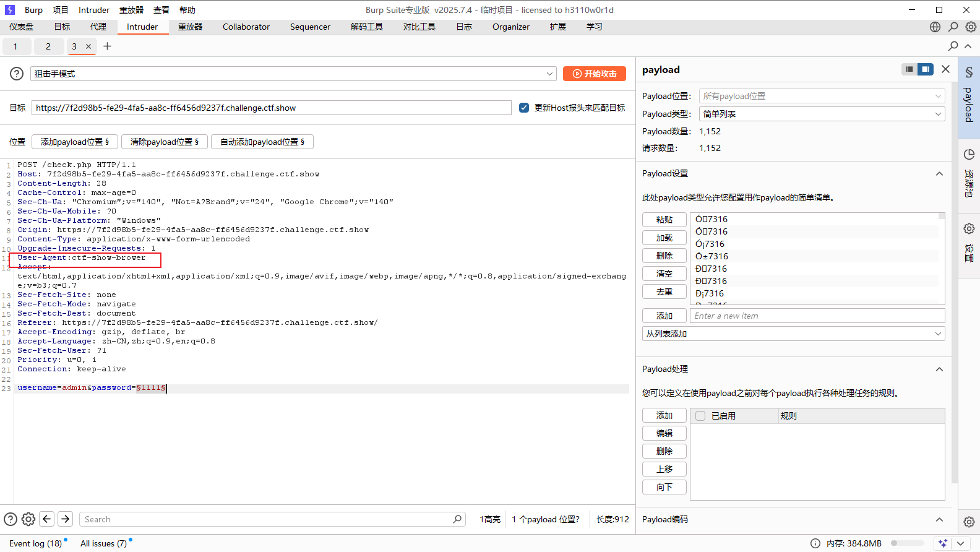Switch to the 代理 tab
This screenshot has width=980, height=552.
[x=98, y=27]
